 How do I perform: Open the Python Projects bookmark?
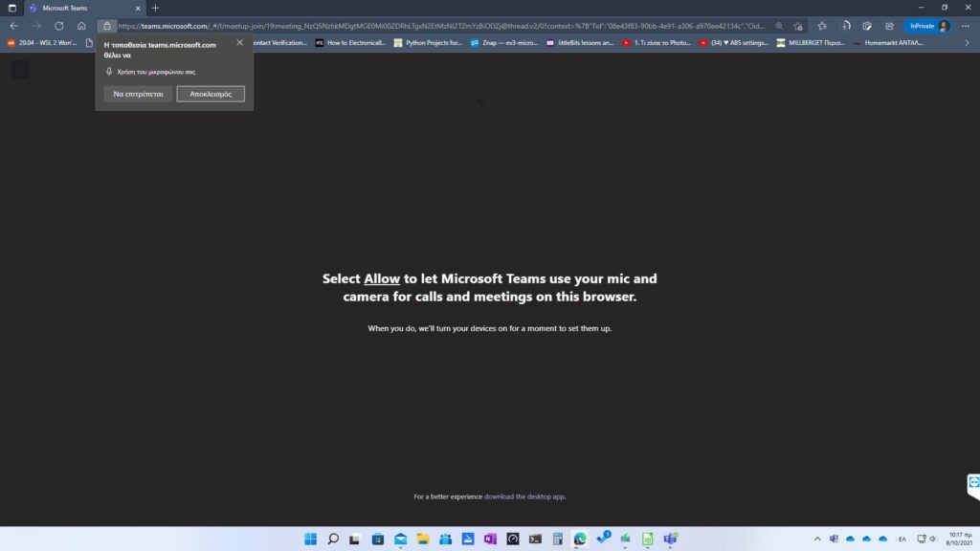[428, 42]
